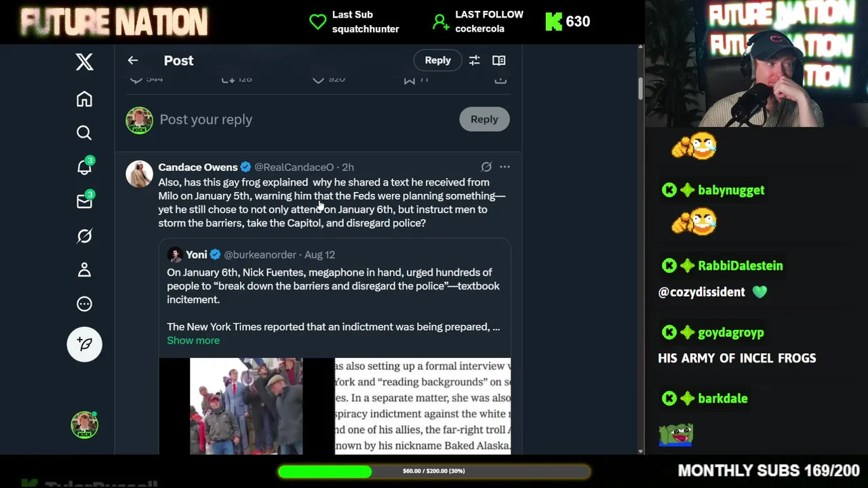Open the newspaper article image thumbnail
The width and height of the screenshot is (868, 488).
422,406
